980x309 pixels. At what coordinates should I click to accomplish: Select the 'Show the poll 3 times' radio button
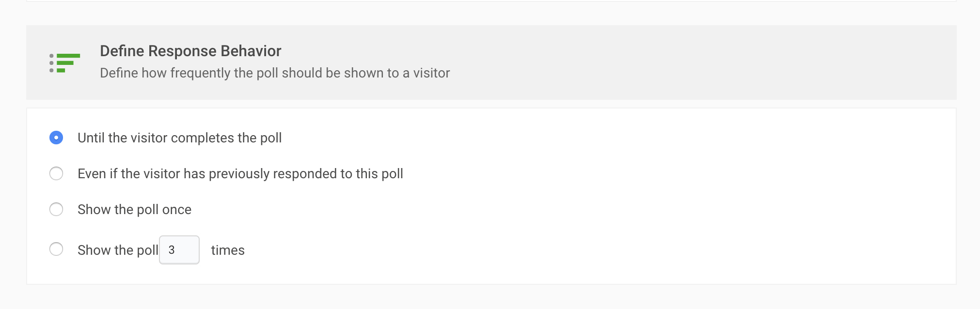[56, 249]
